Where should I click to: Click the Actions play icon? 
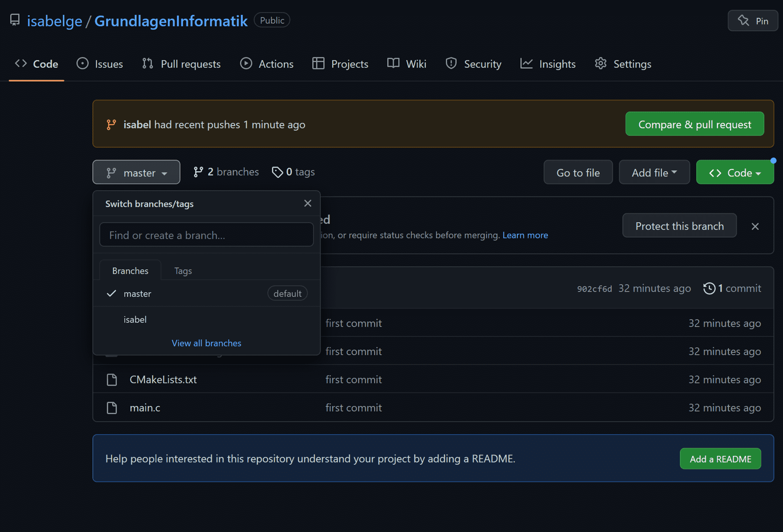[246, 63]
